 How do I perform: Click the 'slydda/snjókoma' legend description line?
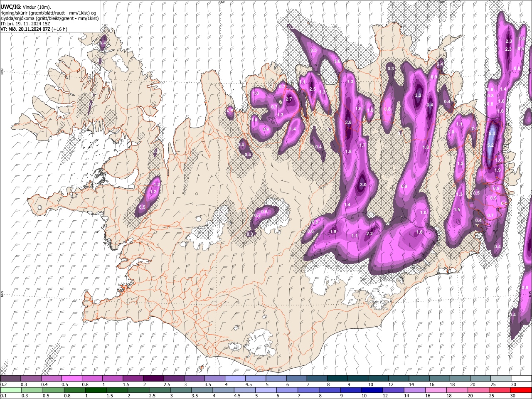coord(49,18)
